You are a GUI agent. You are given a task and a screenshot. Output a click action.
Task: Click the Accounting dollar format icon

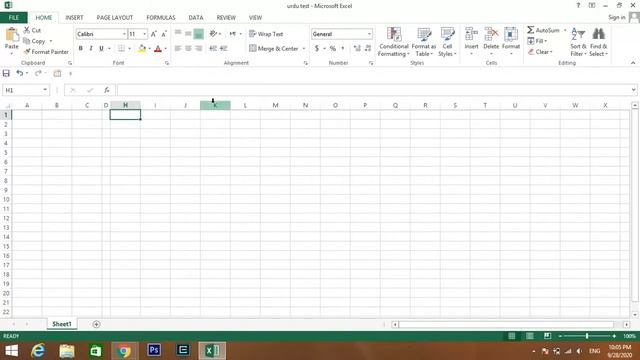click(x=317, y=49)
